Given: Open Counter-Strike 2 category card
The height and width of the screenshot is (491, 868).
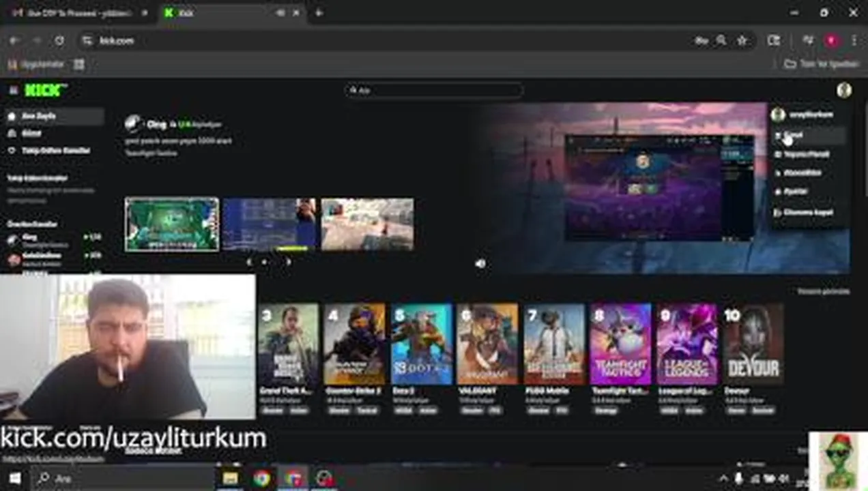Looking at the screenshot, I should pos(354,359).
